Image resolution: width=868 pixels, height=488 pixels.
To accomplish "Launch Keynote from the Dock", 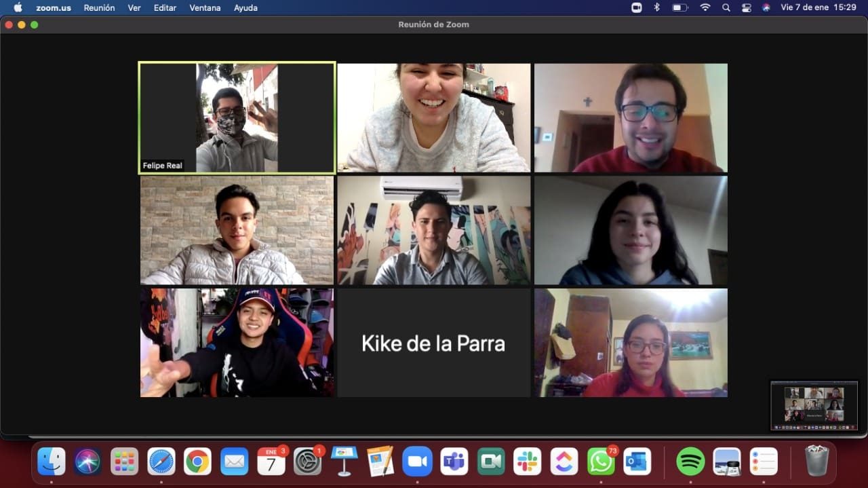I will pyautogui.click(x=344, y=462).
